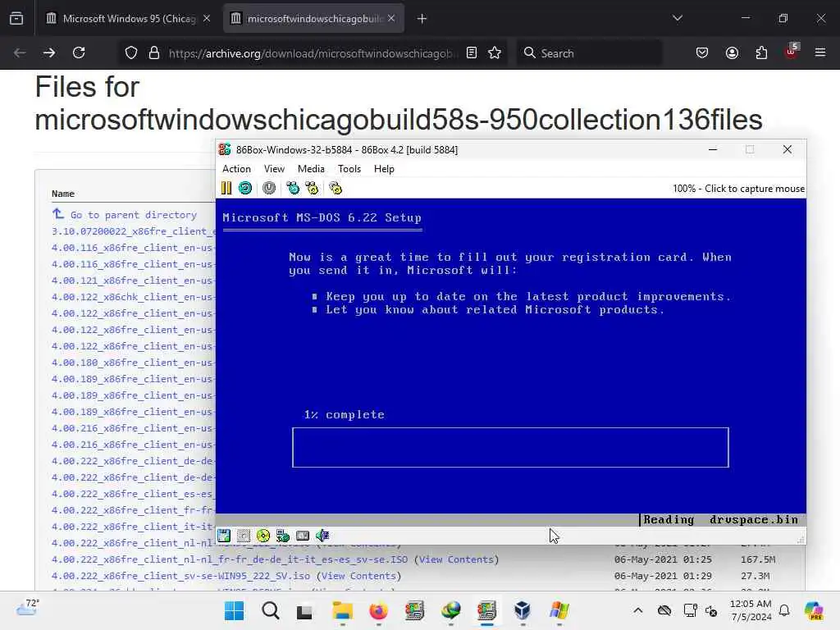840x630 pixels.
Task: Reload the current archive.org page
Action: tap(79, 52)
